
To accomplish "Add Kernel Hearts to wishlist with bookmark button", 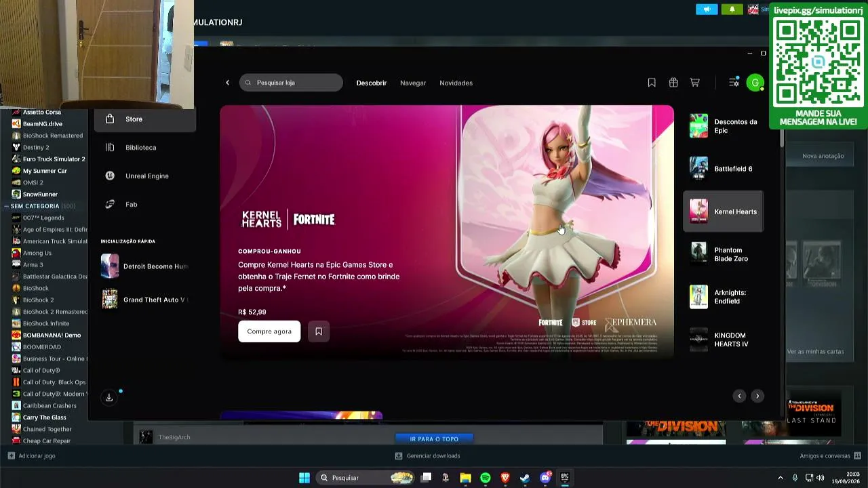I will (x=319, y=331).
